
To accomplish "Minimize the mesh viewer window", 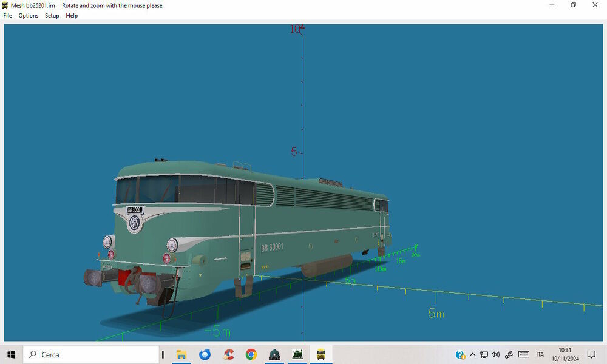I will [552, 5].
